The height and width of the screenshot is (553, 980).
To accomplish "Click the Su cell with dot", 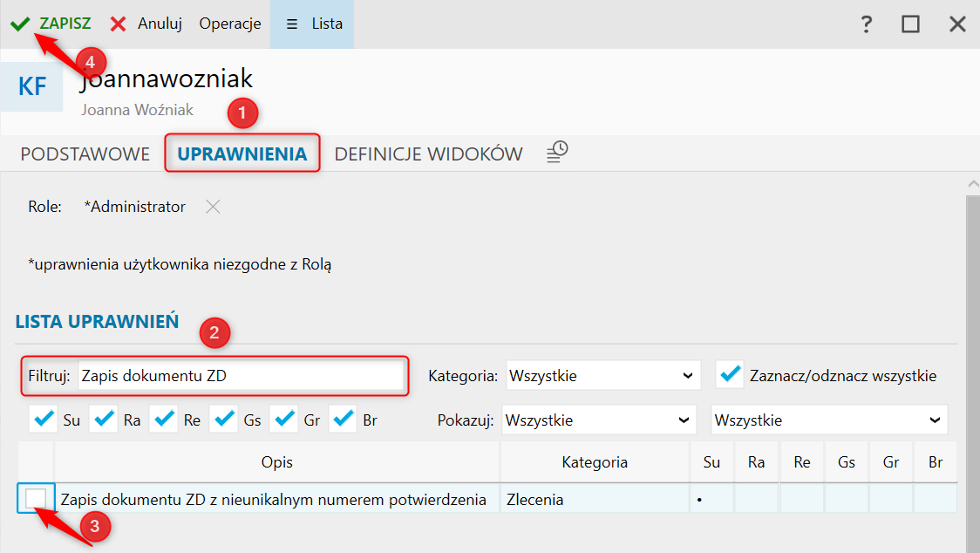I will [711, 499].
